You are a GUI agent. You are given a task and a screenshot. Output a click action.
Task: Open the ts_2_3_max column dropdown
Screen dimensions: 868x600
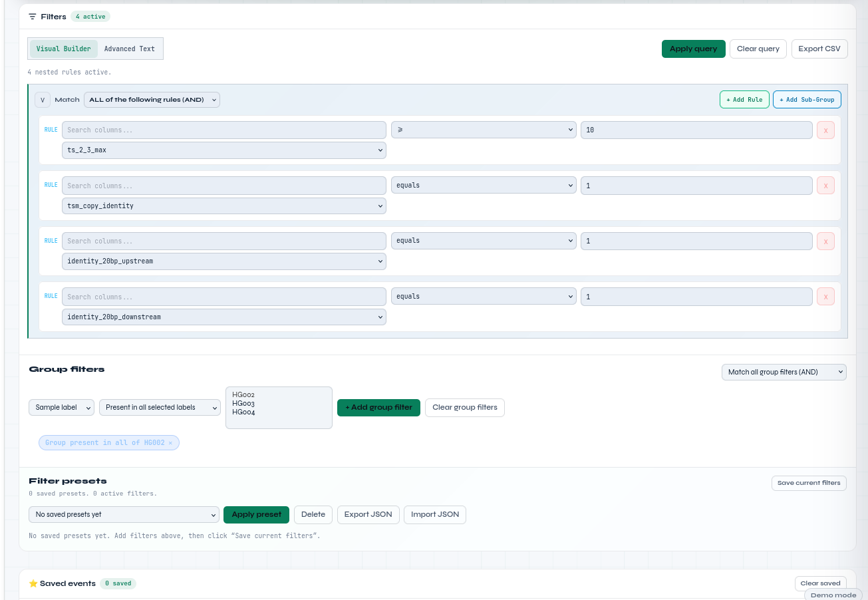224,150
